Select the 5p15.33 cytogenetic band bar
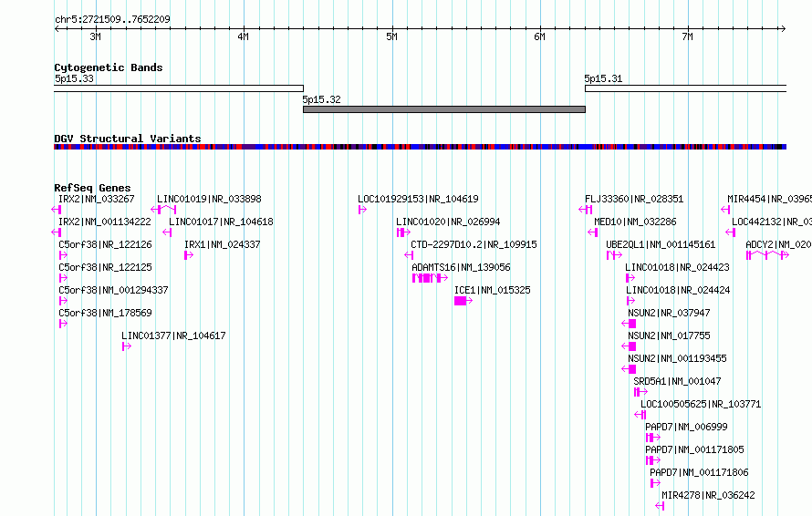The width and height of the screenshot is (812, 516). [179, 88]
